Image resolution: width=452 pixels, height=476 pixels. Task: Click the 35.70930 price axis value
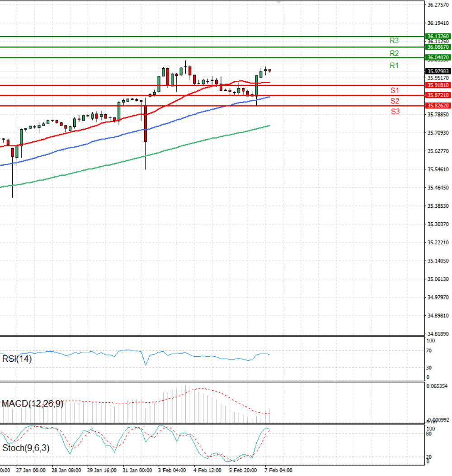pos(438,133)
